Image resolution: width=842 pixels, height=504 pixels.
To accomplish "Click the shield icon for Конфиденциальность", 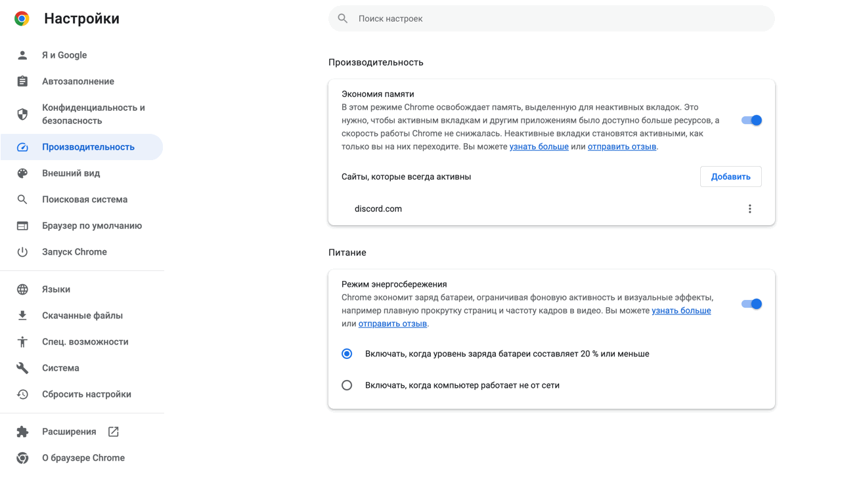I will (22, 114).
